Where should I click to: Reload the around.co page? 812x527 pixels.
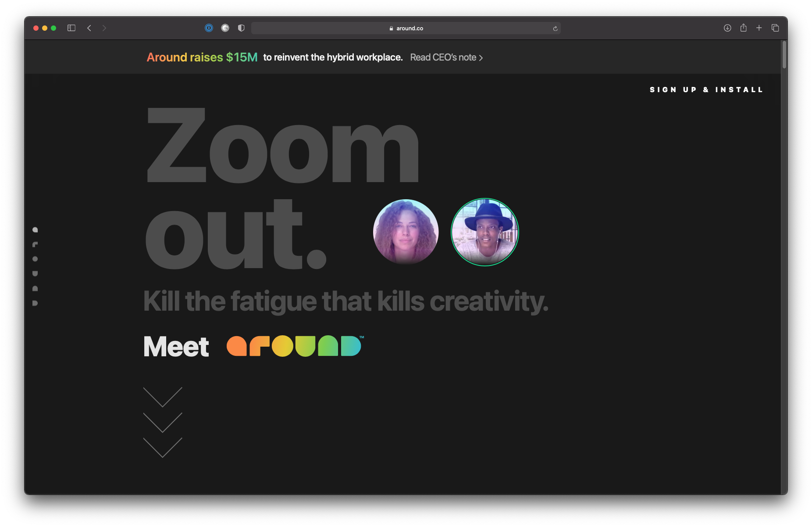(x=555, y=29)
